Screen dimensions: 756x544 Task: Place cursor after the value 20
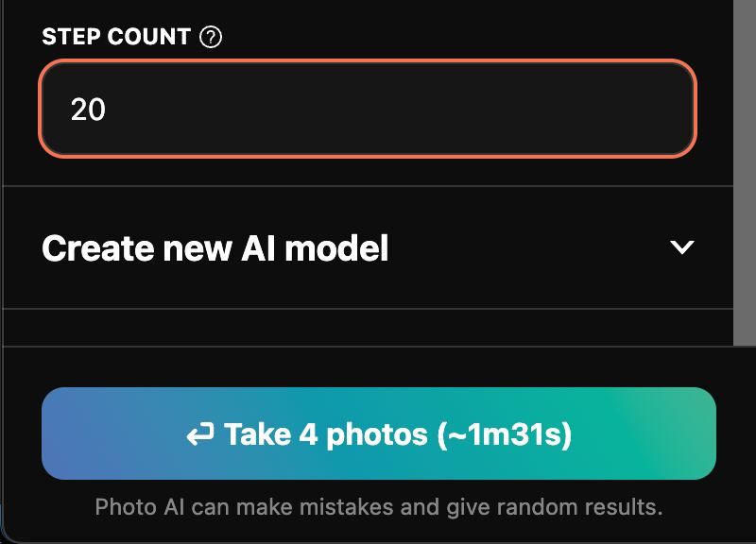(x=106, y=110)
